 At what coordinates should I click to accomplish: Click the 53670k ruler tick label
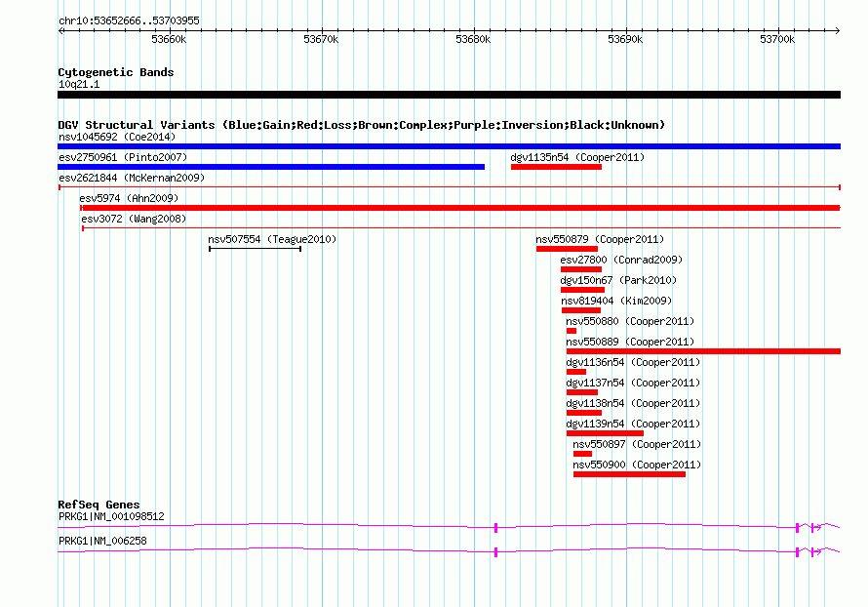tap(321, 39)
